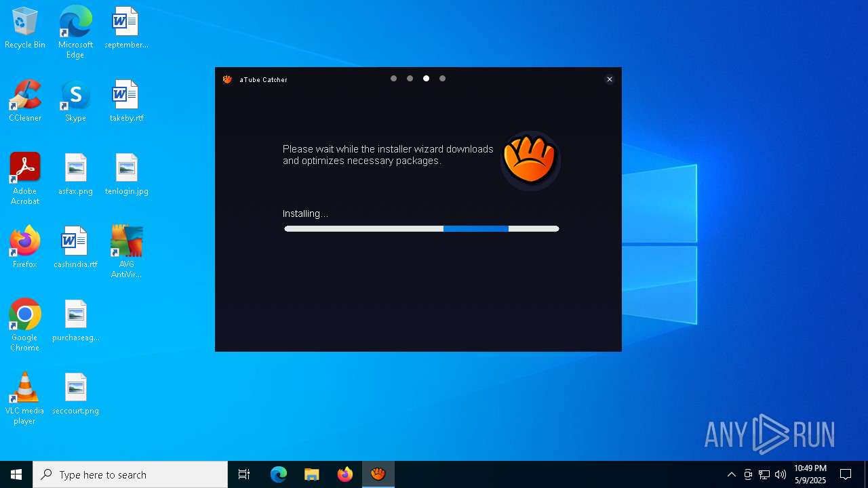The width and height of the screenshot is (868, 488).
Task: Select asfax.png image file
Action: pyautogui.click(x=75, y=175)
